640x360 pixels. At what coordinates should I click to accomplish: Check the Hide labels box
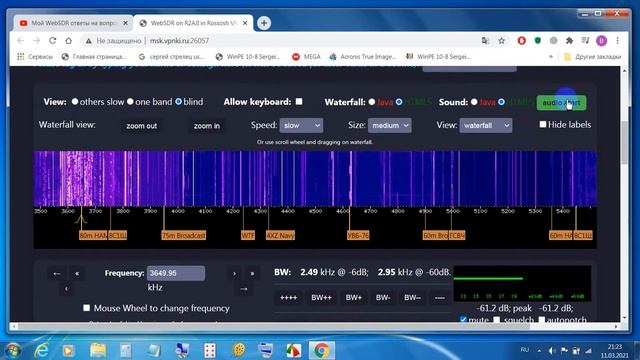click(x=542, y=124)
